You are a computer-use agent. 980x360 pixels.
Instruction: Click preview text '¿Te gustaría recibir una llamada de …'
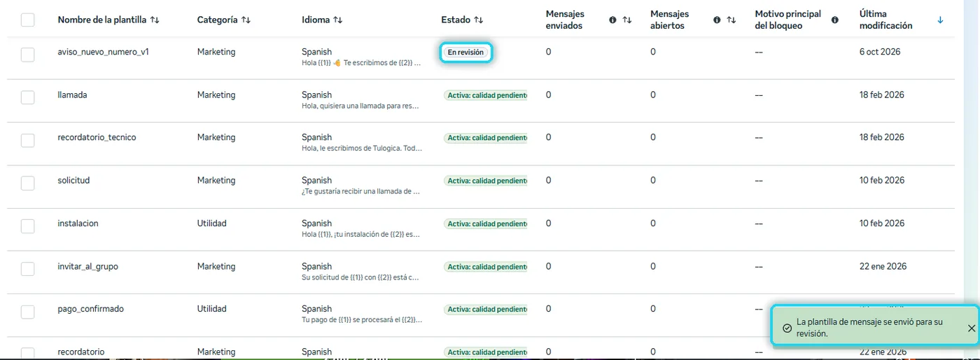(360, 192)
